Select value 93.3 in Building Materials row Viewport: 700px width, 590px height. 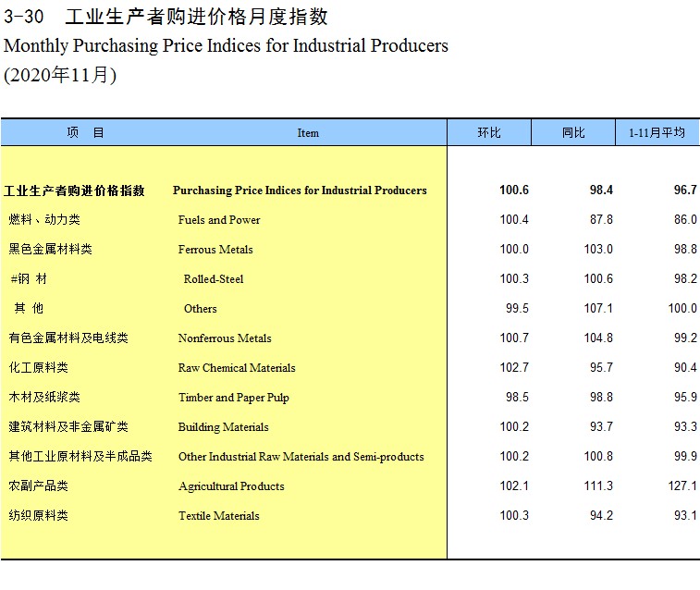(685, 426)
